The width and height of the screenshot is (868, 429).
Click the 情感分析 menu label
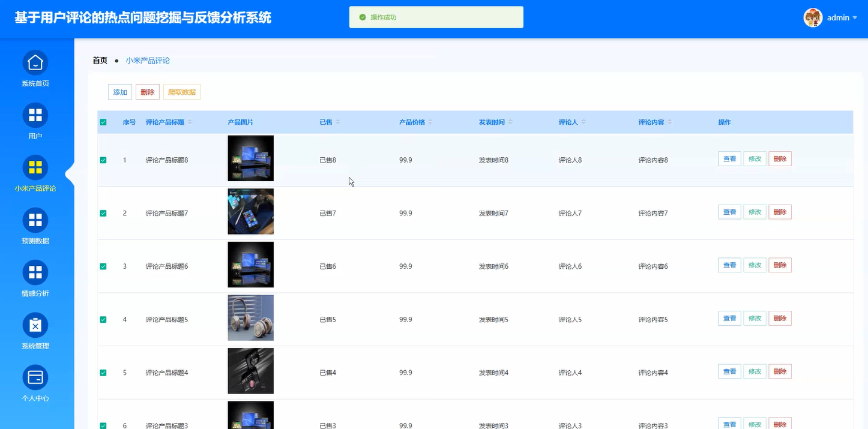[35, 293]
